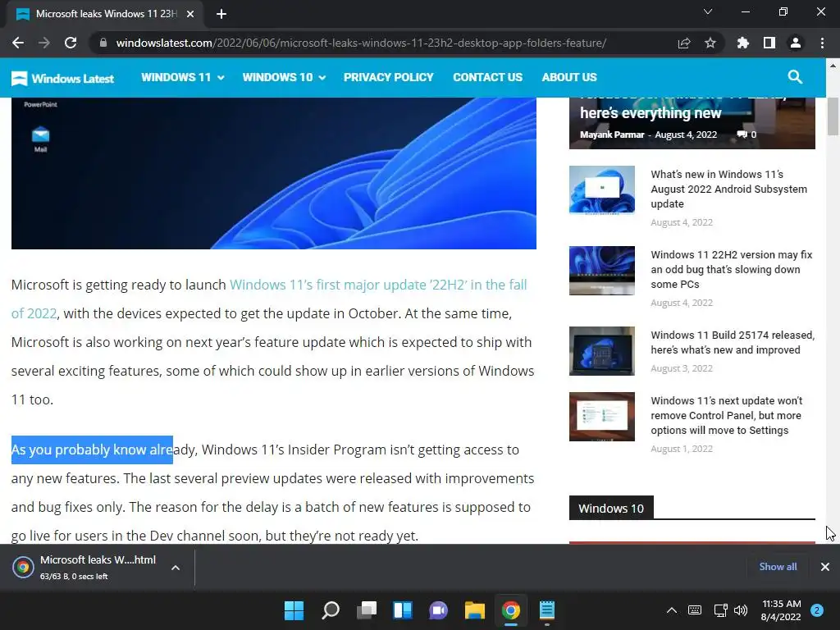Screen dimensions: 840x630
Task: Open the Control Panel article thumbnail
Action: point(601,416)
